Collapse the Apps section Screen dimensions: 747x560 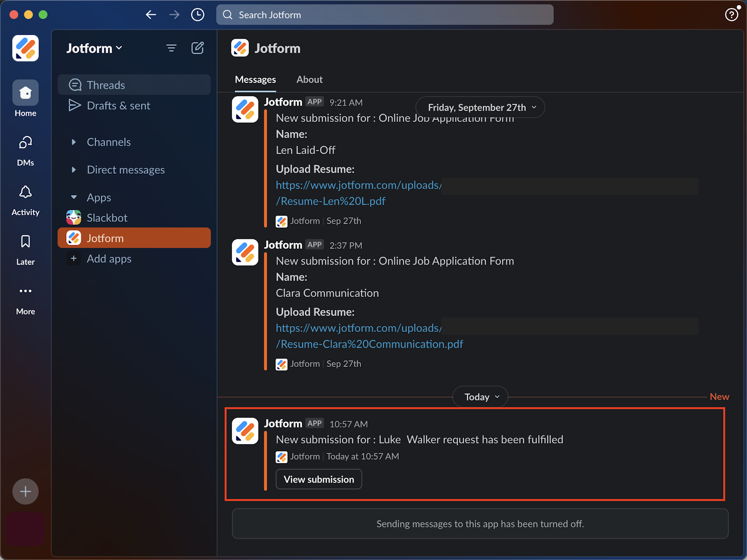click(74, 197)
